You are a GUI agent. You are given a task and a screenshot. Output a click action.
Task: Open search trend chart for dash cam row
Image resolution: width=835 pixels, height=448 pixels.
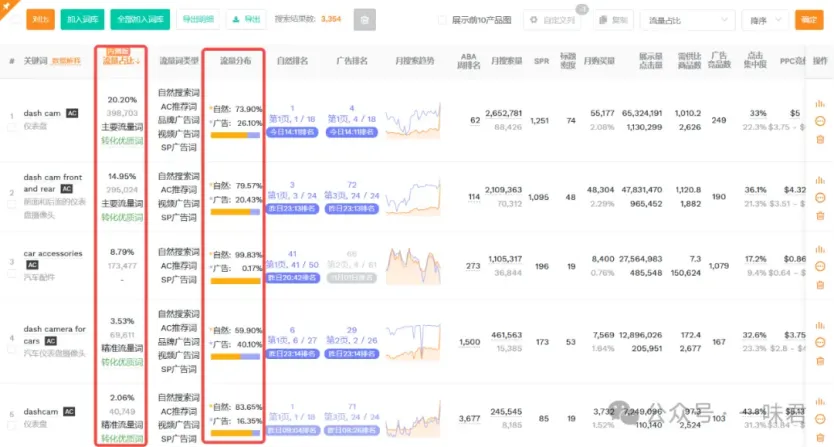pyautogui.click(x=413, y=121)
